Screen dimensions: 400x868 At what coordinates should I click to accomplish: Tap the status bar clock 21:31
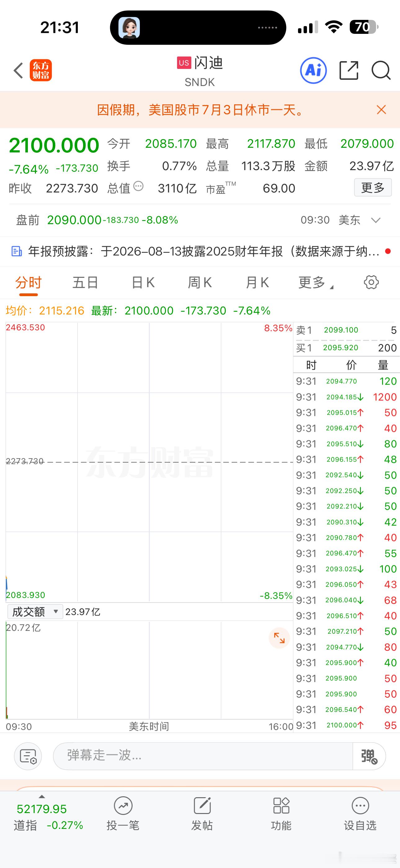[60, 27]
